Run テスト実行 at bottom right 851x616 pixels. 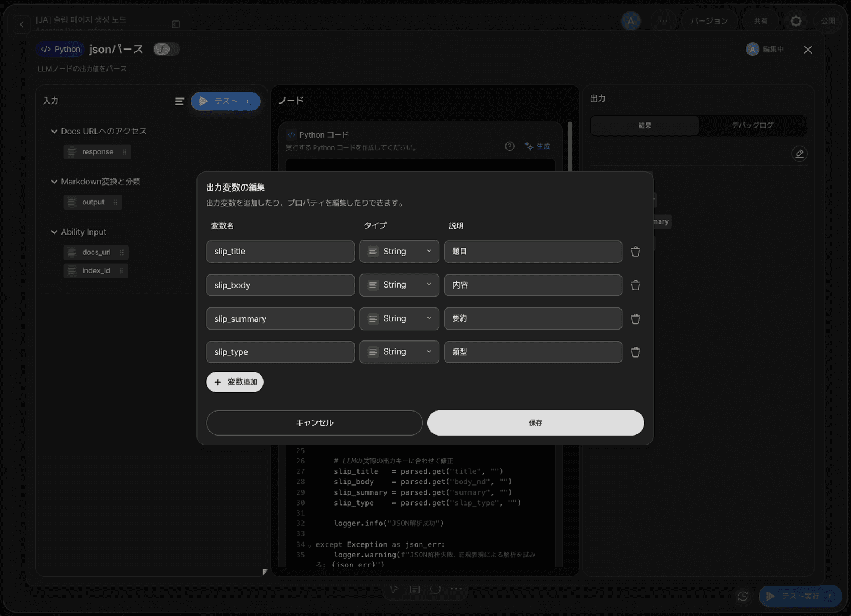coord(800,596)
